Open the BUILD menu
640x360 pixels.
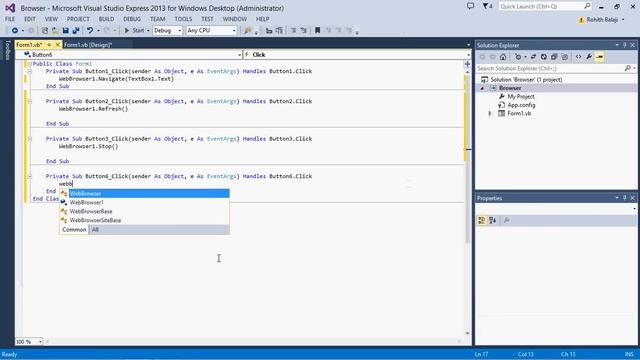[106, 19]
